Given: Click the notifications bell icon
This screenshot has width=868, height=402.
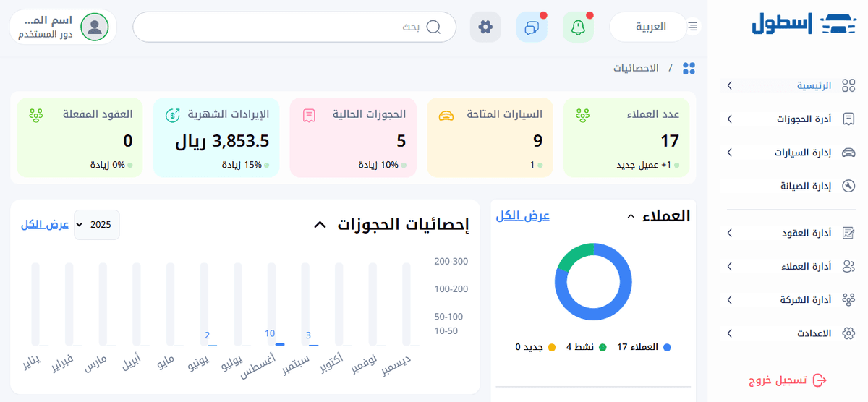Looking at the screenshot, I should click(x=577, y=27).
